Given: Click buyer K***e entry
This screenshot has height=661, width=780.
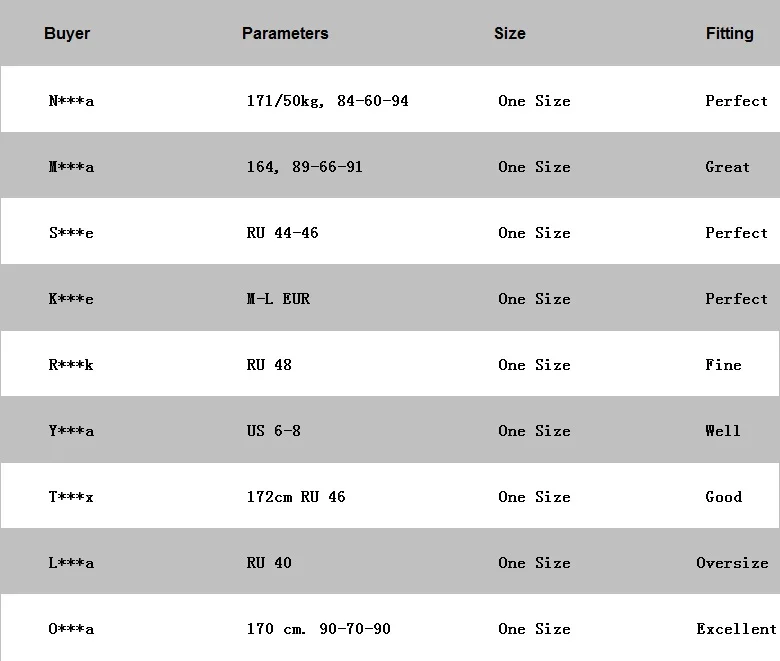Looking at the screenshot, I should (x=71, y=299).
